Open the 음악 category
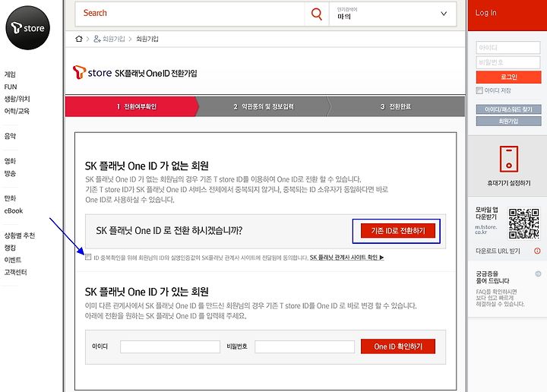The height and width of the screenshot is (392, 547). pos(10,136)
